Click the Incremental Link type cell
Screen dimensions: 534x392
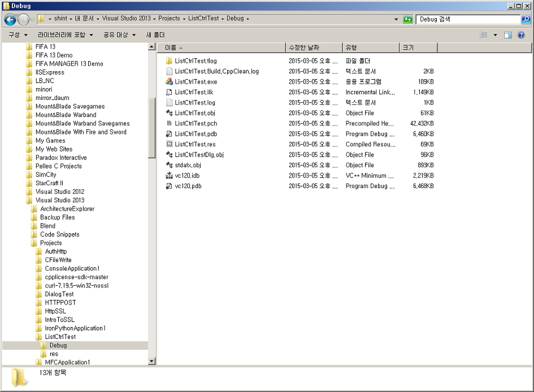(370, 92)
